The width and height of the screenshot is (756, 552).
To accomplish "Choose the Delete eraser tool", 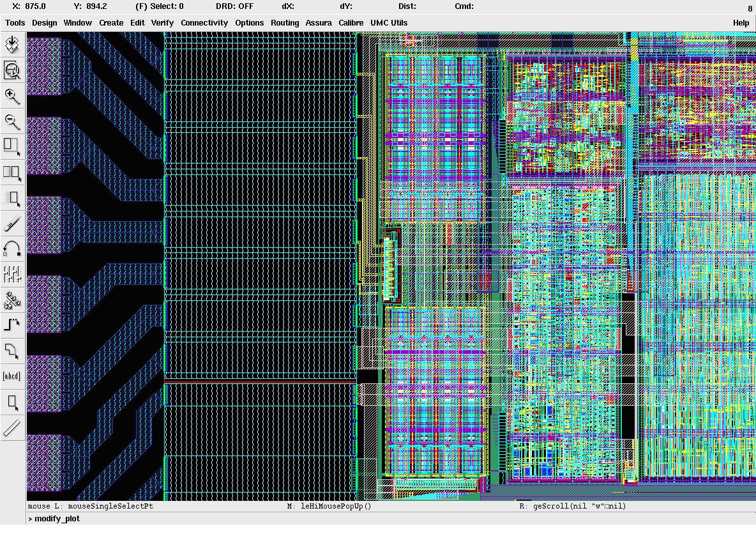I will tap(12, 224).
